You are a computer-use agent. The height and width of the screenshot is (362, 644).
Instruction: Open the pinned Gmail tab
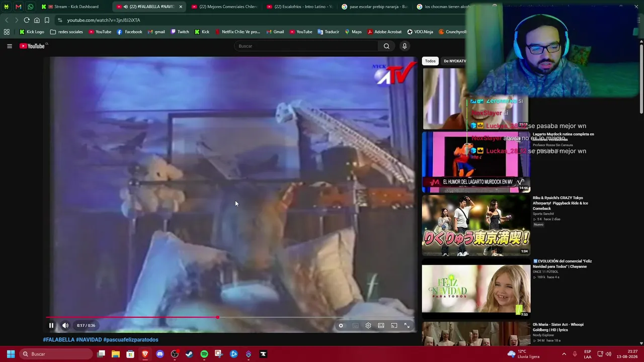click(x=18, y=7)
